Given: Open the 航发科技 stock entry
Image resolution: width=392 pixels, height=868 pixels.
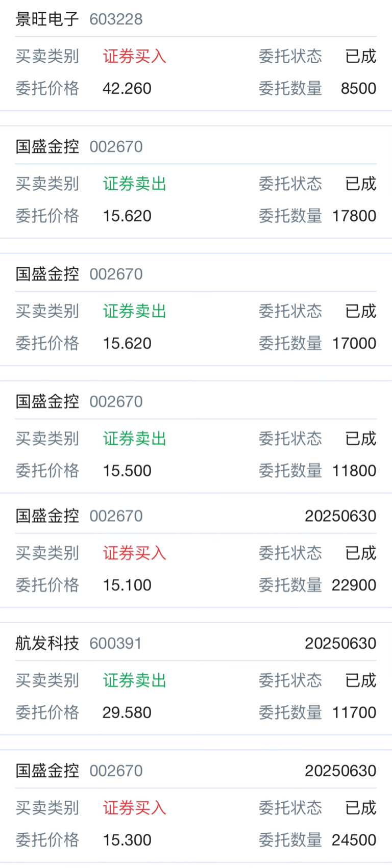Looking at the screenshot, I should [x=47, y=643].
